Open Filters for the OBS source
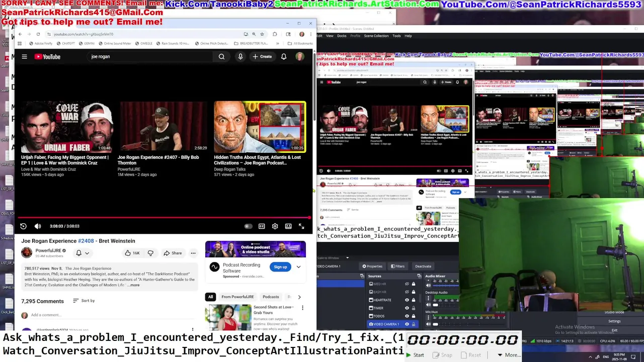 click(x=397, y=266)
